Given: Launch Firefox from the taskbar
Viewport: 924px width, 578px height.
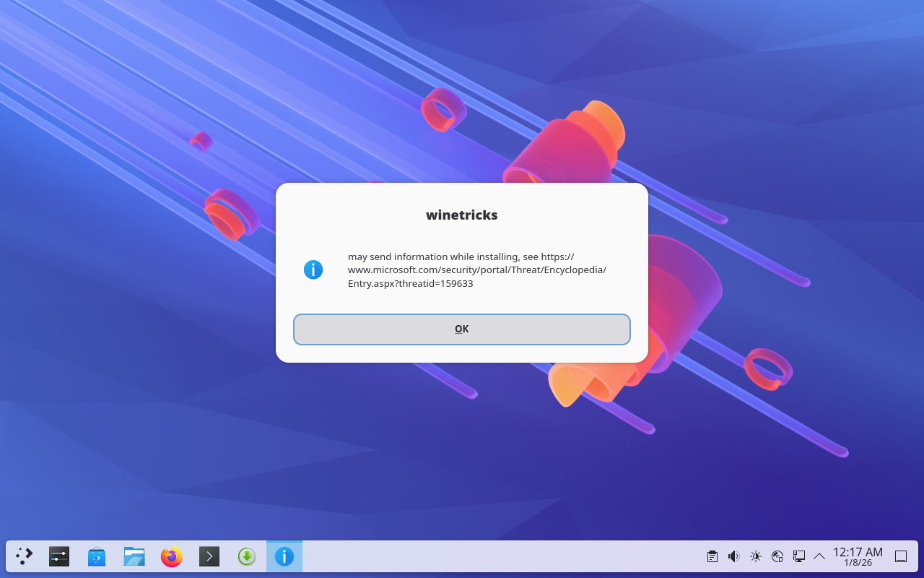Looking at the screenshot, I should pos(172,556).
